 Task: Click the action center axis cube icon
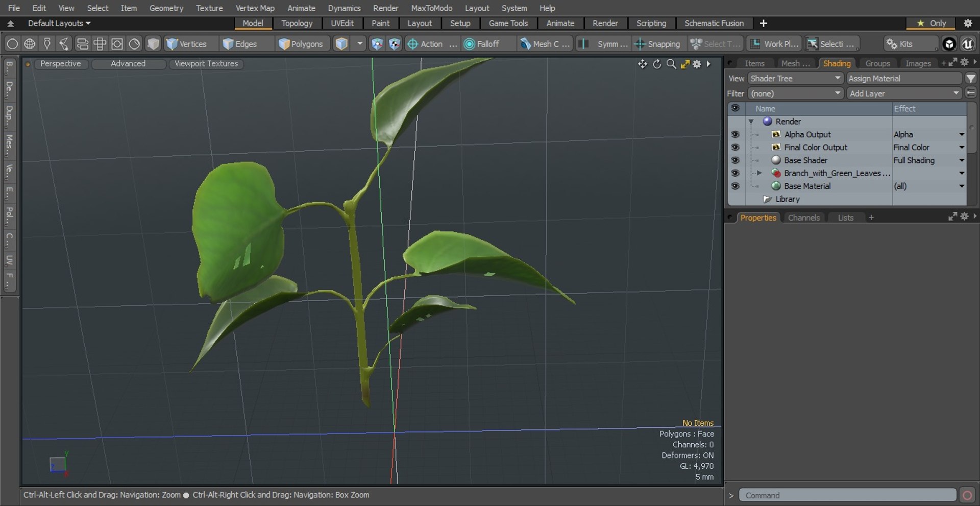click(377, 44)
